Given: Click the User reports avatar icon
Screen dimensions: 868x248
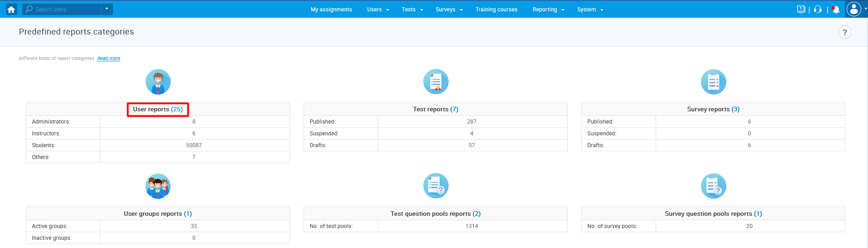Looking at the screenshot, I should pyautogui.click(x=158, y=82).
